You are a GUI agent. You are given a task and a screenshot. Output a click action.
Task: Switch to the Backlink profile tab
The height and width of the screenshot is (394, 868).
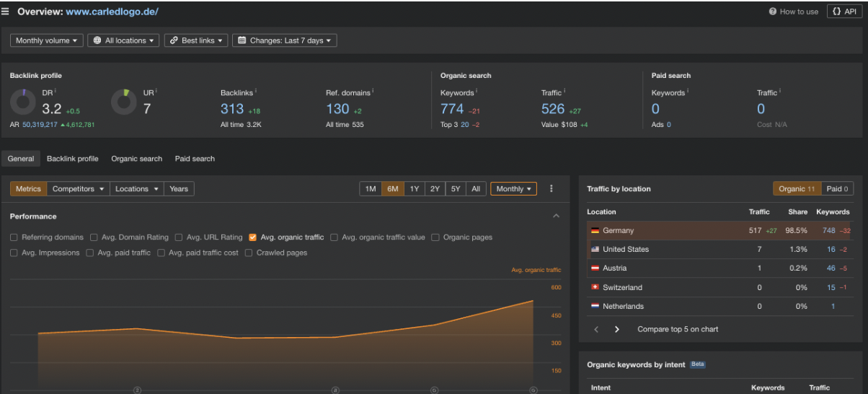click(72, 159)
